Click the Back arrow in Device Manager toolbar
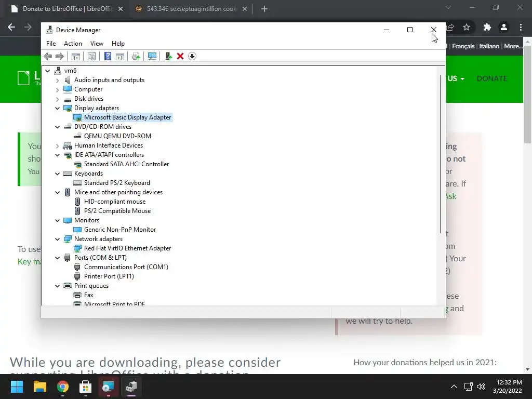 point(48,56)
